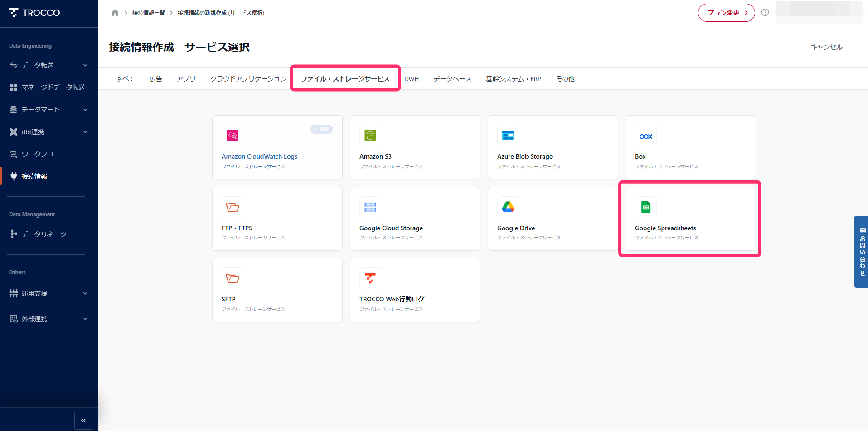Switch to the データベース tab
Image resolution: width=868 pixels, height=431 pixels.
click(452, 79)
